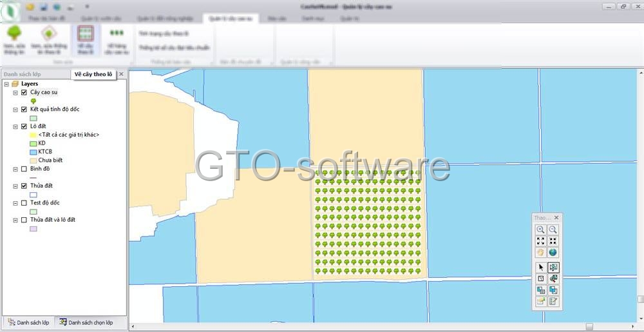
Task: Click the Zoom In magnifier in floating toolbox
Action: [x=541, y=229]
